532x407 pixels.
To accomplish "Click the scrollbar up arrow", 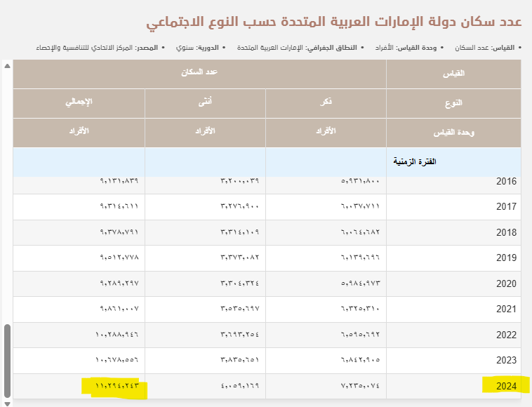I will (7, 66).
